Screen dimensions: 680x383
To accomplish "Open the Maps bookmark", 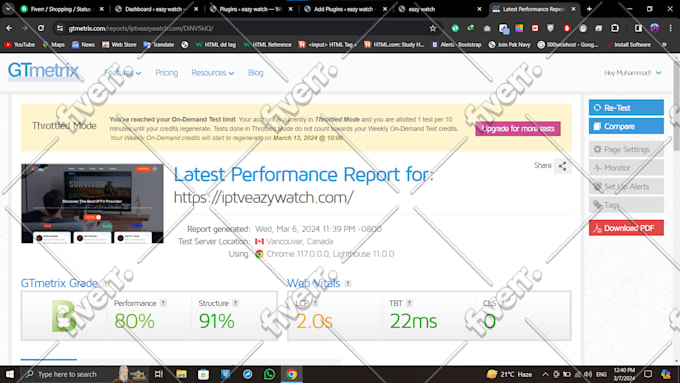I will point(54,45).
